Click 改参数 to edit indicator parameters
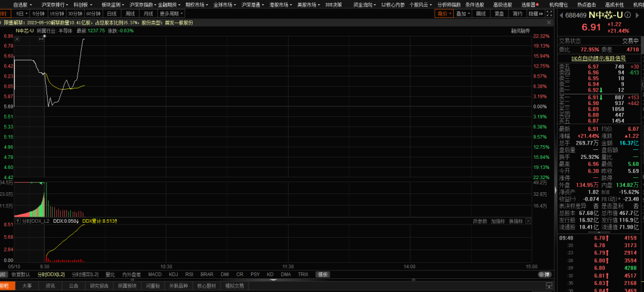This screenshot has height=292, width=644. click(479, 222)
